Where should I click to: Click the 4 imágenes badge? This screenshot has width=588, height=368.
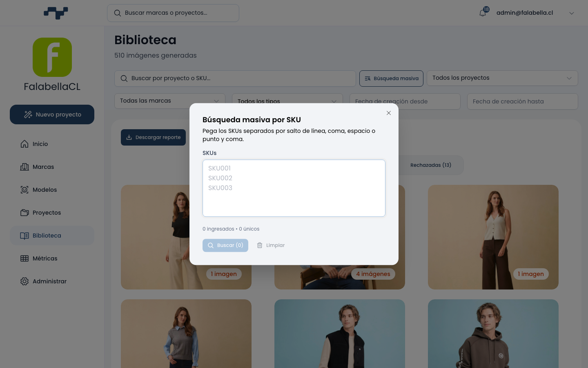373,274
